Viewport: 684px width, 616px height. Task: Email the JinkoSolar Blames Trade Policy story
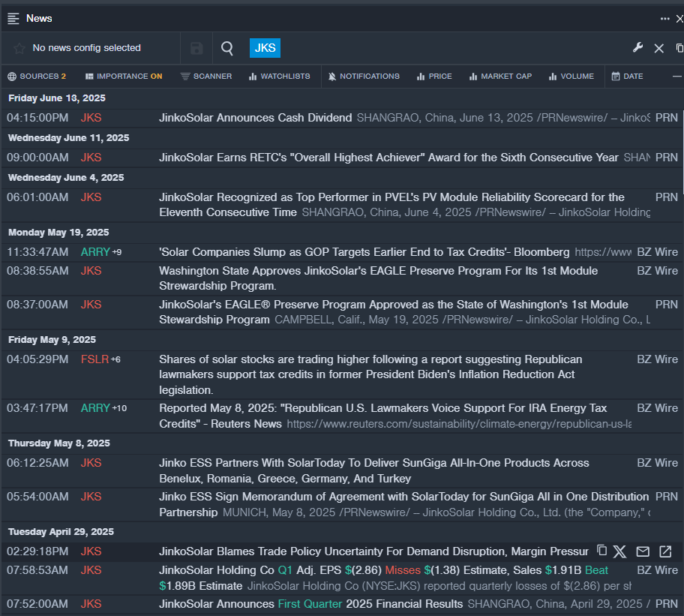(643, 551)
